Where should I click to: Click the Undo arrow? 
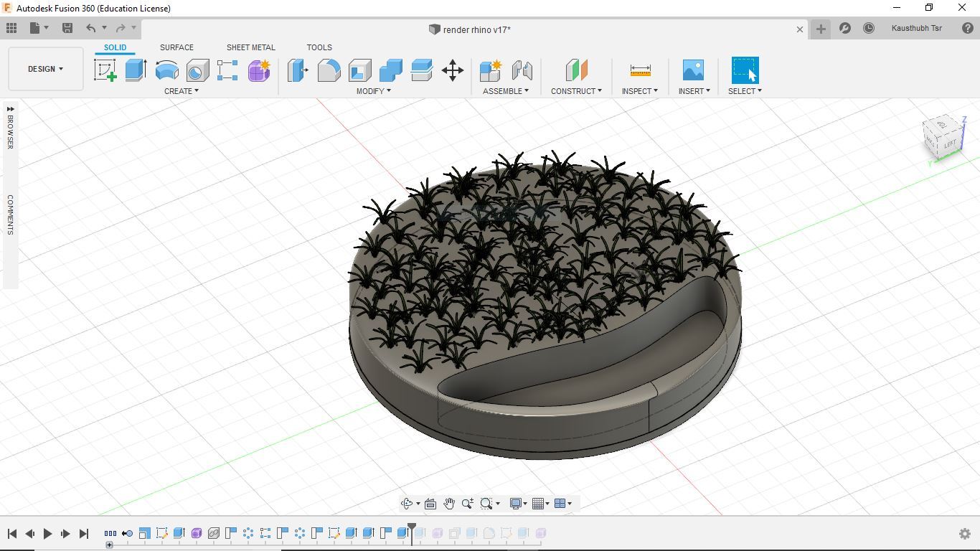point(90,28)
